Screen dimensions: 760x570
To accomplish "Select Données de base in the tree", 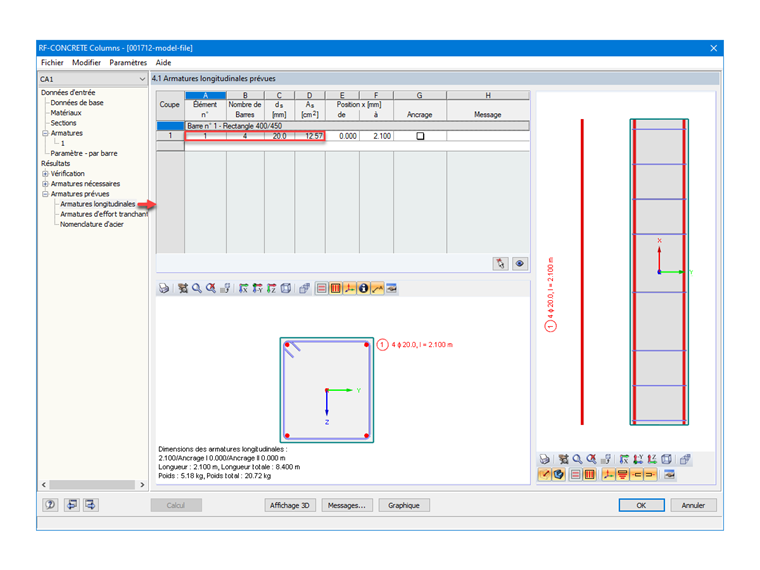I will click(77, 103).
